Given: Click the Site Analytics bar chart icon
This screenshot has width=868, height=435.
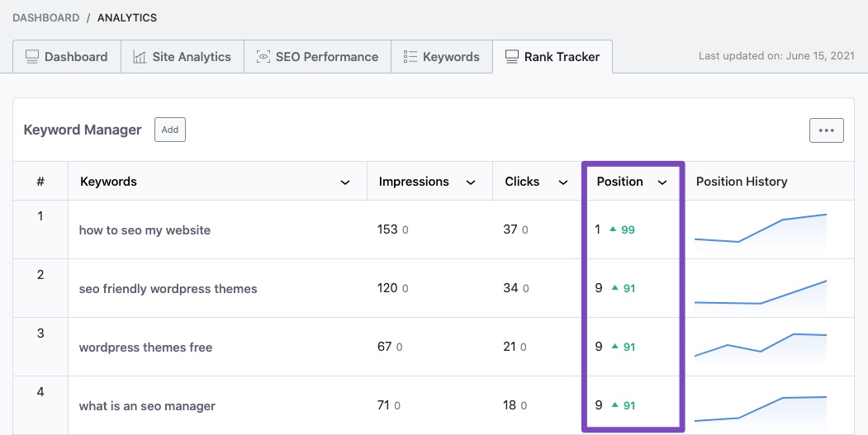Looking at the screenshot, I should coord(140,57).
